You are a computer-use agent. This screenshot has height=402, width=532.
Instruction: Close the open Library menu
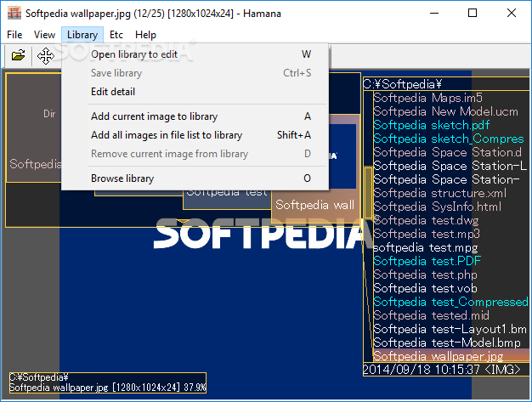(x=82, y=35)
